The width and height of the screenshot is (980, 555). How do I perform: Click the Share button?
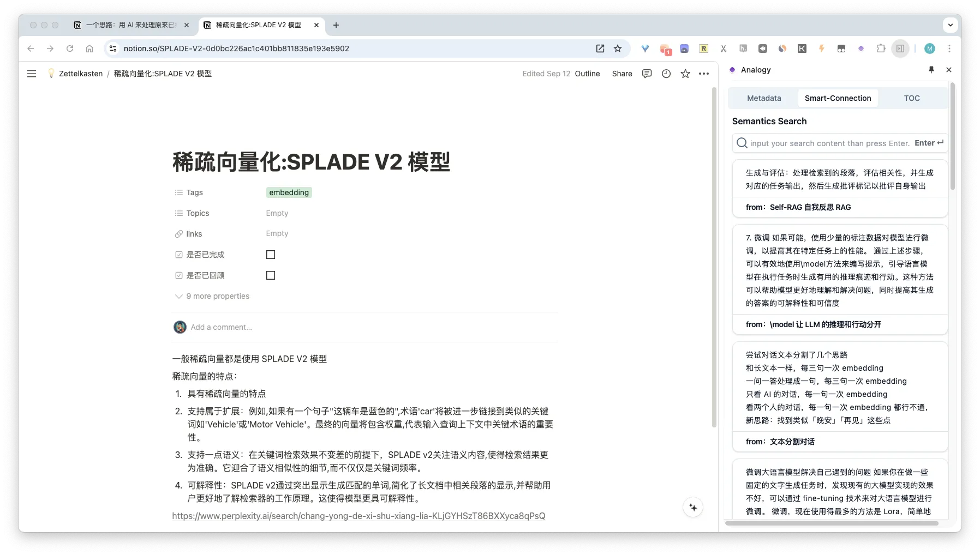(x=622, y=74)
